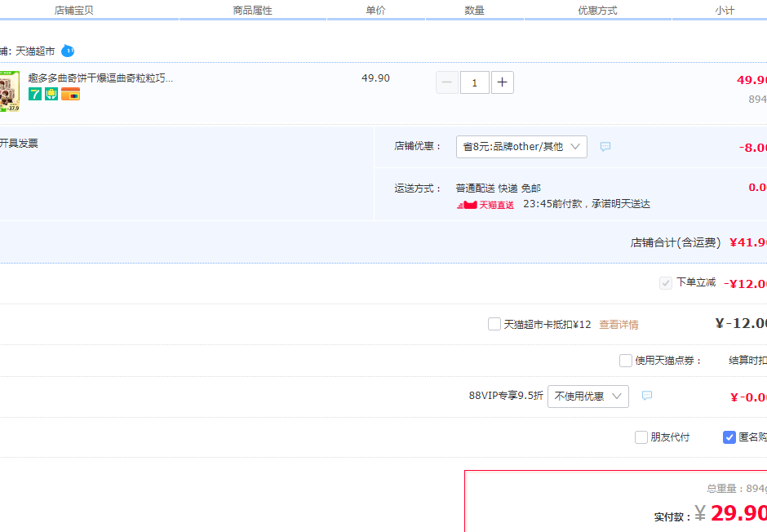Viewport: 767px width, 532px height.
Task: Open the 店铺优惠 省8元 dropdown
Action: point(521,147)
